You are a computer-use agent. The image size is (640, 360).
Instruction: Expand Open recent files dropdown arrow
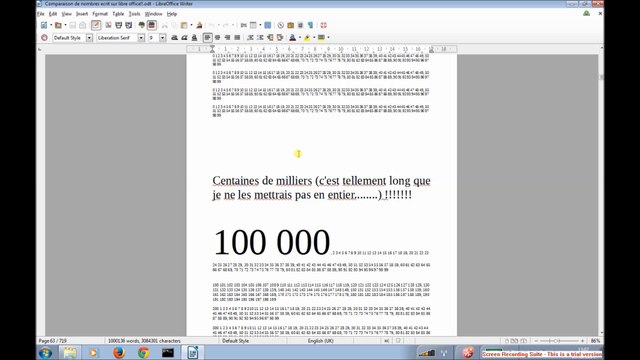(x=65, y=25)
